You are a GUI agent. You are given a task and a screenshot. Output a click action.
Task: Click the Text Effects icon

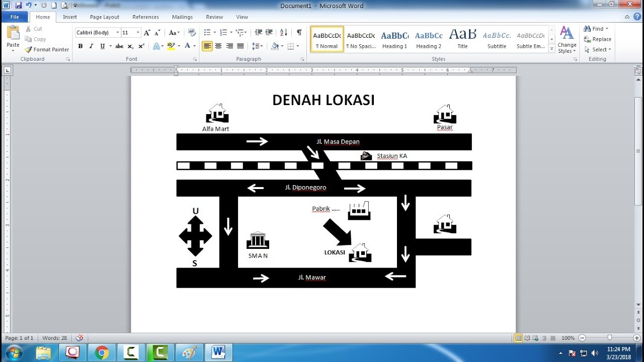pos(156,46)
